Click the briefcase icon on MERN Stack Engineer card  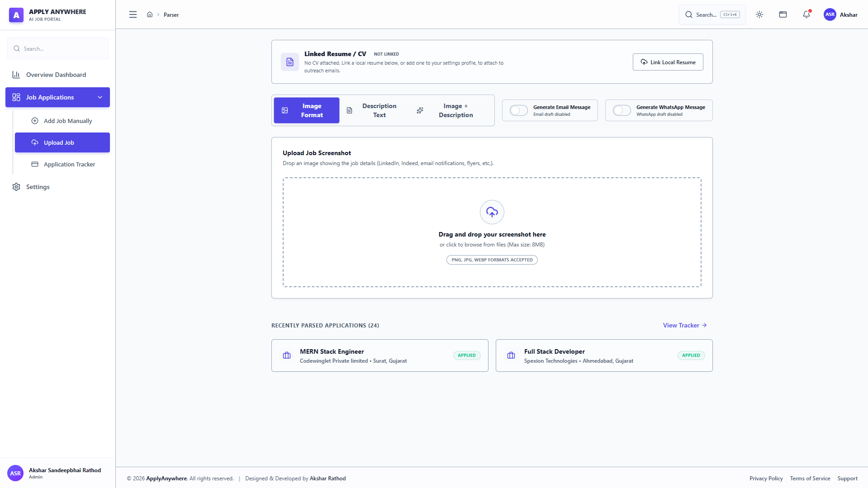pos(287,355)
